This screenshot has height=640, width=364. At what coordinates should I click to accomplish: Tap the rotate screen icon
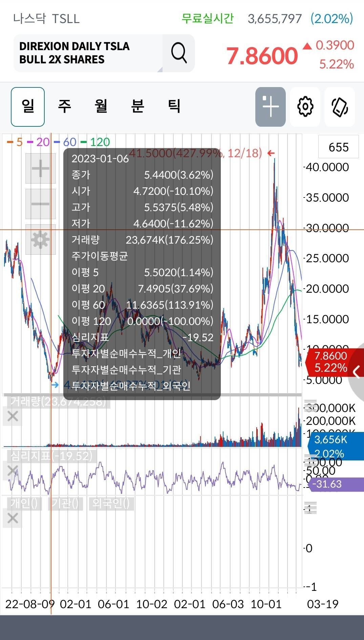click(340, 107)
